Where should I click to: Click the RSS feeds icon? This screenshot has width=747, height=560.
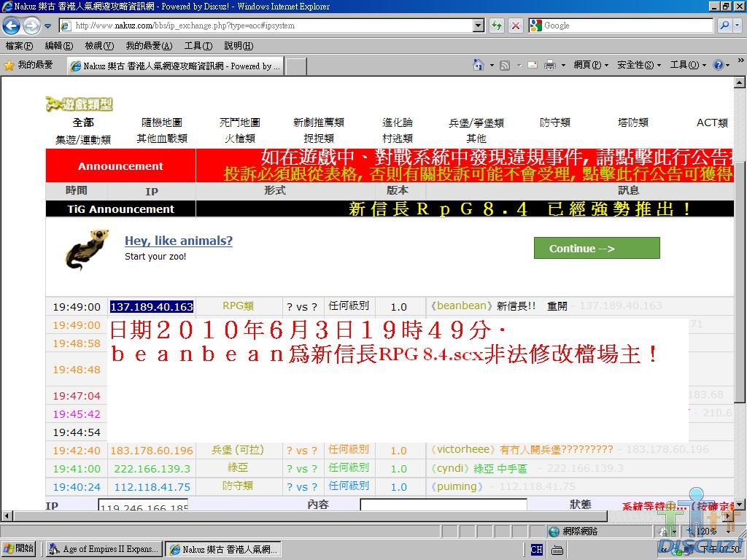tap(505, 65)
